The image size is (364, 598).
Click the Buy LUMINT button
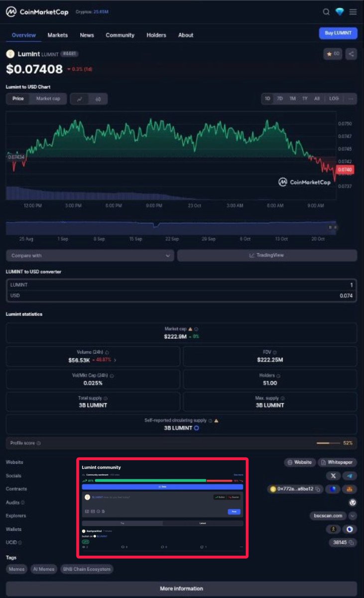338,33
